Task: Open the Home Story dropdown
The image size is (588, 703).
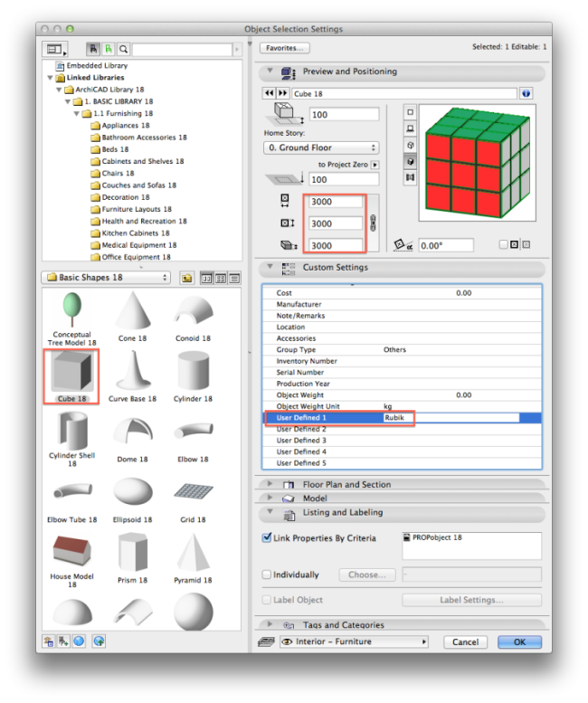Action: click(321, 147)
